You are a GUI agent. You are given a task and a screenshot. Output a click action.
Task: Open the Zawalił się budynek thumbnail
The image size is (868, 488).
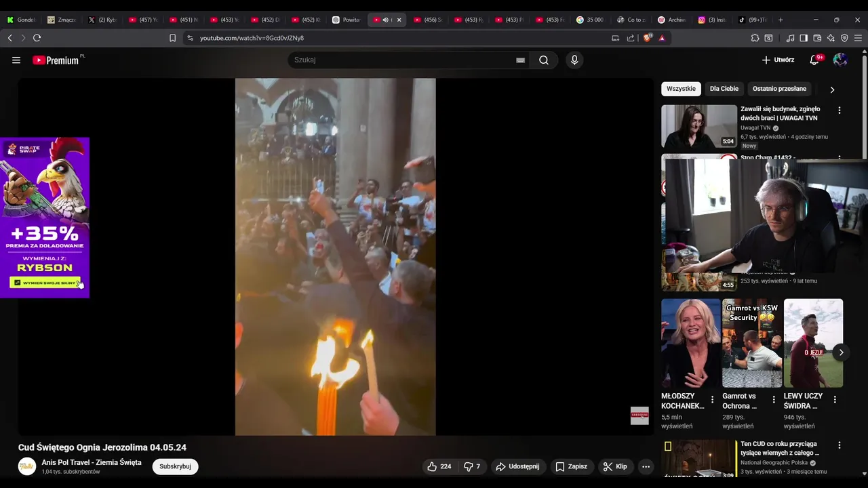pos(699,126)
